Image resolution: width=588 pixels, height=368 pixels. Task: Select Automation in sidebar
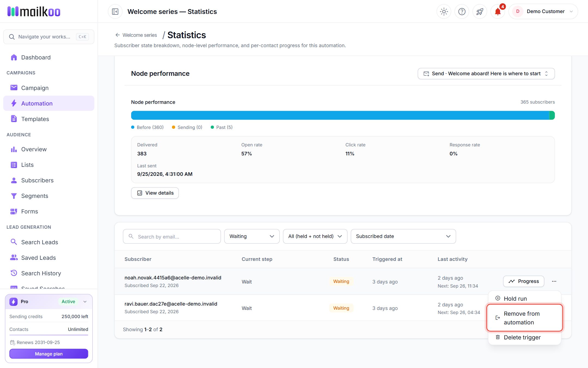(49, 103)
